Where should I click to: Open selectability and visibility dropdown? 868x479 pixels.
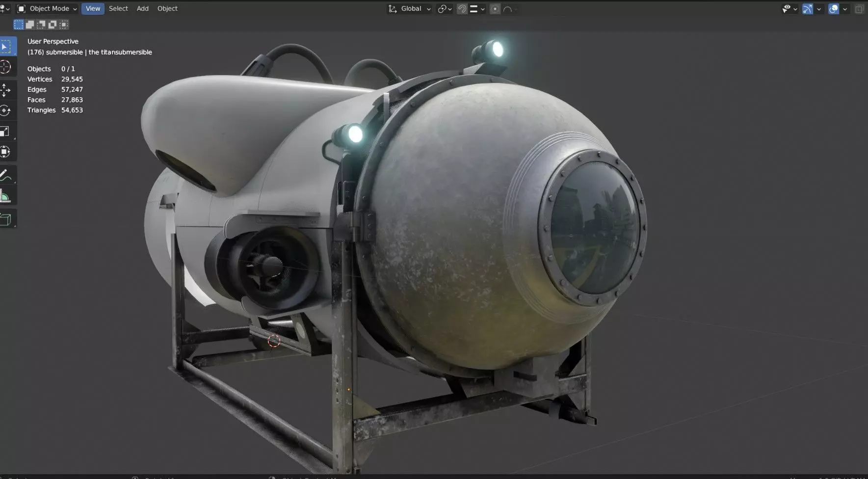789,9
